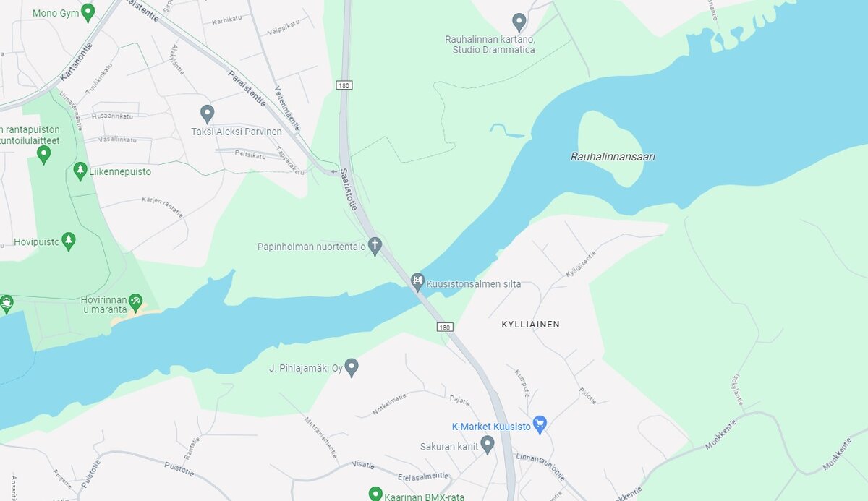Select the Kylliäinen neighborhood label

coord(530,325)
